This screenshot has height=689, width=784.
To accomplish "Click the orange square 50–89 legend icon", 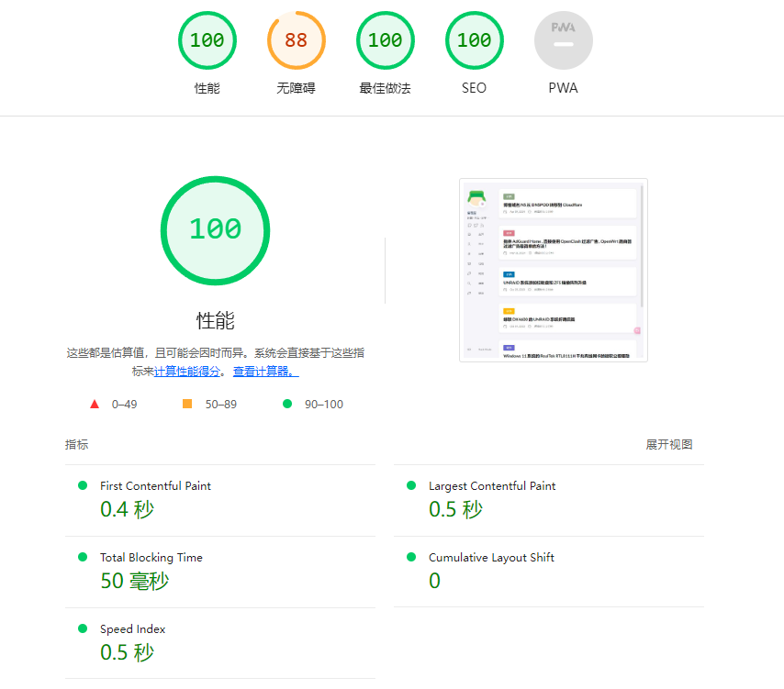I will pyautogui.click(x=187, y=404).
